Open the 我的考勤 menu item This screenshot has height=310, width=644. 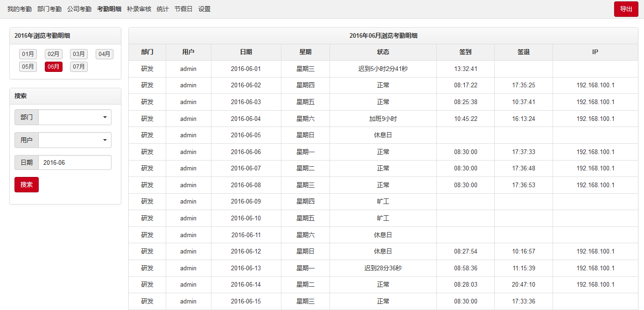20,9
